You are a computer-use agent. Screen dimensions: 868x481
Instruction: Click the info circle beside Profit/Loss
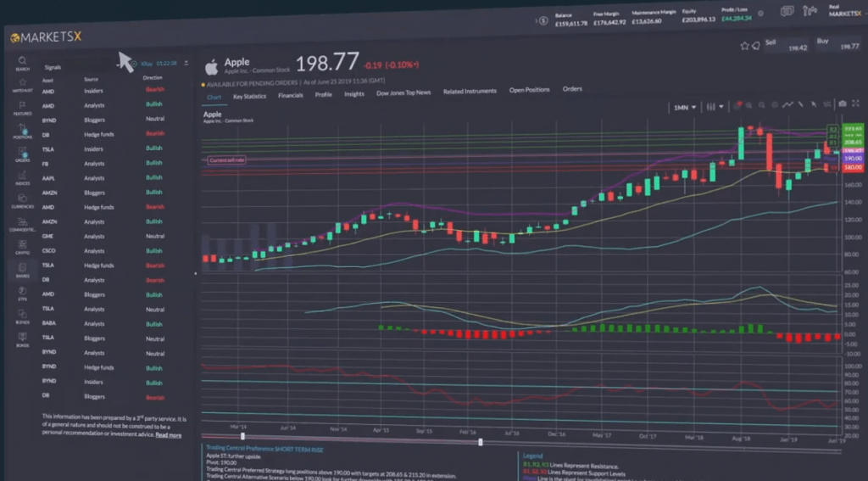(760, 14)
